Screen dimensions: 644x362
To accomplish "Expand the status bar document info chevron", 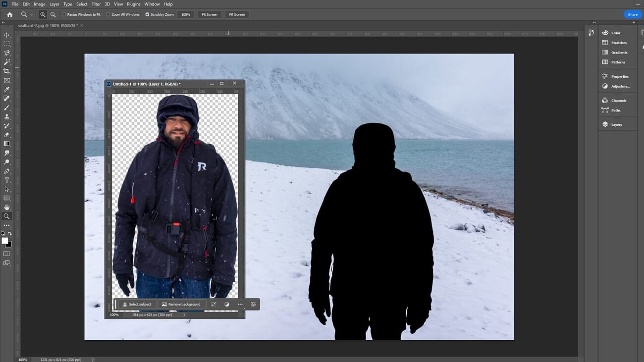I will tap(92, 360).
